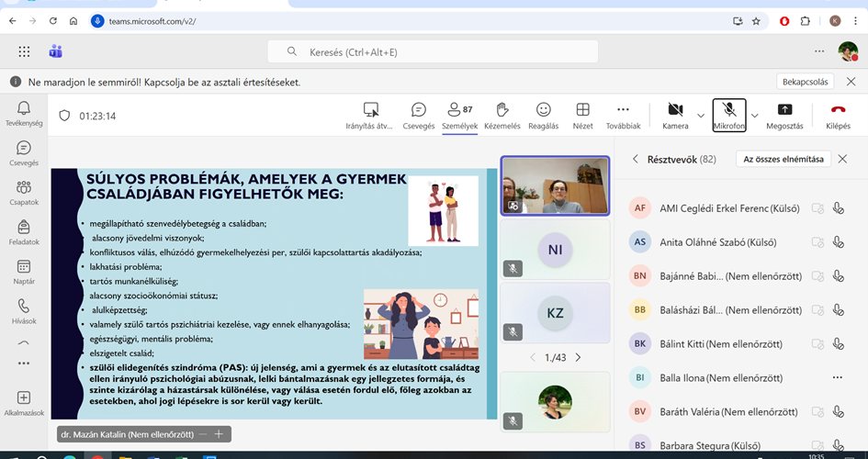Go to next page of video thumbnails

coord(578,357)
